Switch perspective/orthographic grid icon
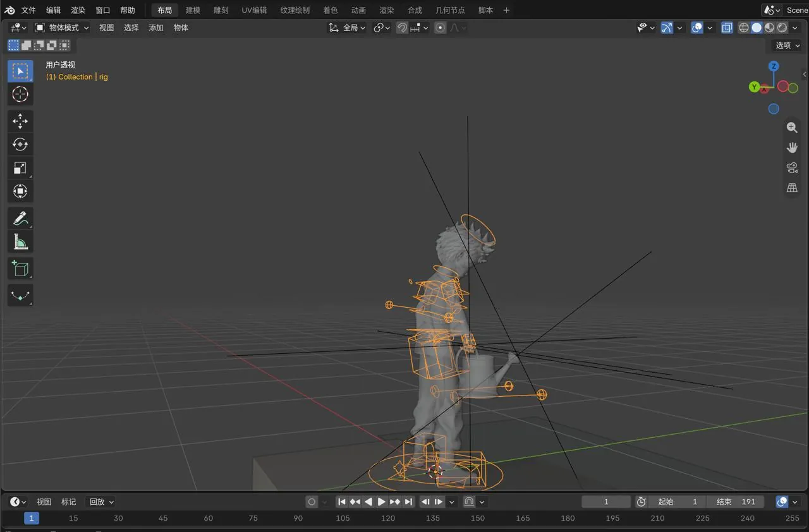Screen dimensions: 809x532 click(x=792, y=188)
